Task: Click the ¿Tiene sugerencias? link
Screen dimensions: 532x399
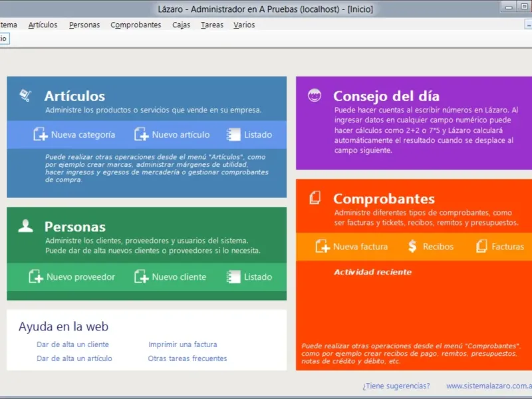Action: [396, 386]
